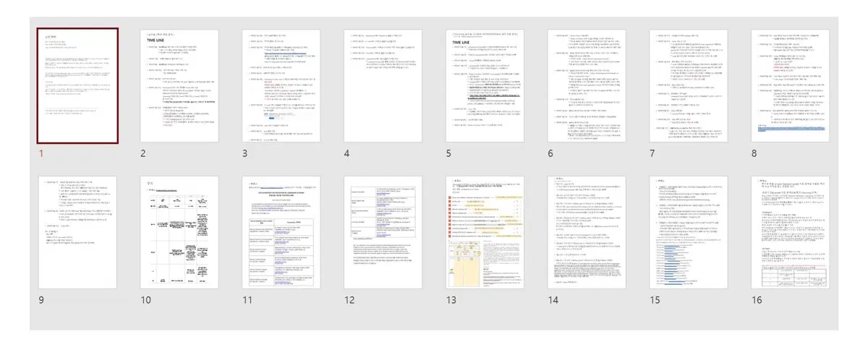Select page 12 thumbnail
This screenshot has width=868, height=347.
click(383, 232)
